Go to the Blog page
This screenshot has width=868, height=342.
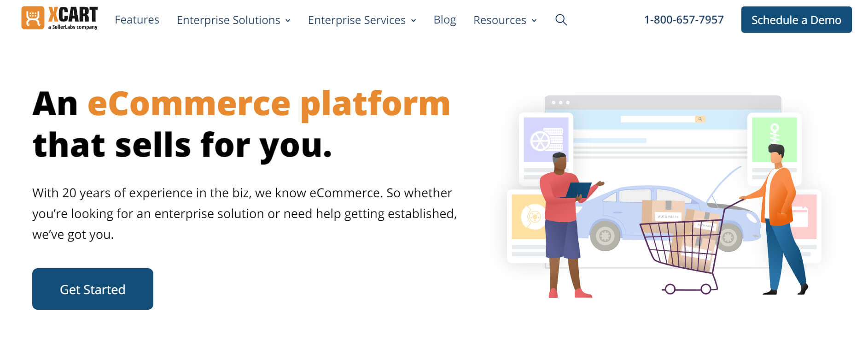coord(444,20)
